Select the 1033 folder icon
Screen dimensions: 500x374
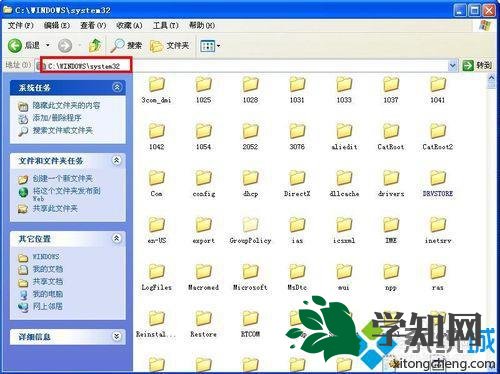pos(344,84)
